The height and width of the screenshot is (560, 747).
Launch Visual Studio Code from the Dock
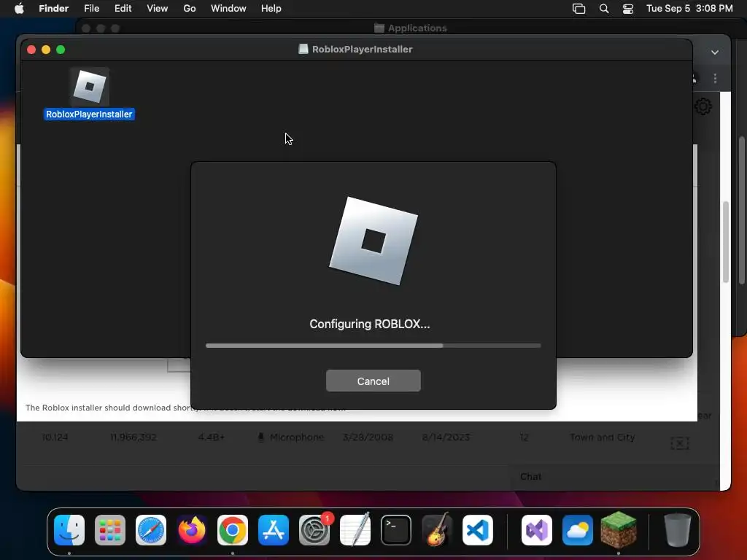(x=478, y=530)
